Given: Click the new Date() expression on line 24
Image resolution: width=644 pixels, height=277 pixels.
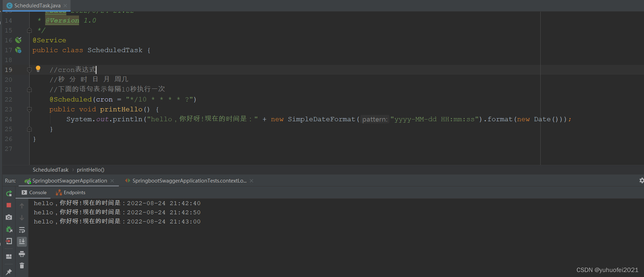Looking at the screenshot, I should pyautogui.click(x=537, y=119).
